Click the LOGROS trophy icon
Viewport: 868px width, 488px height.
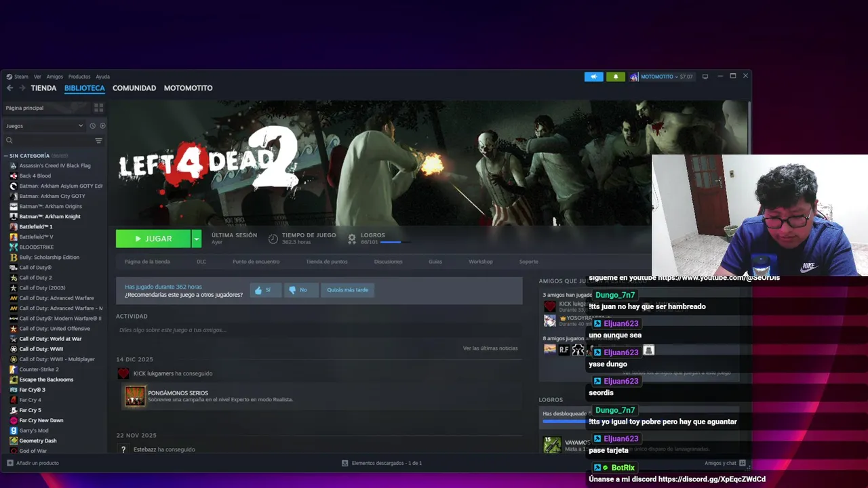[352, 239]
